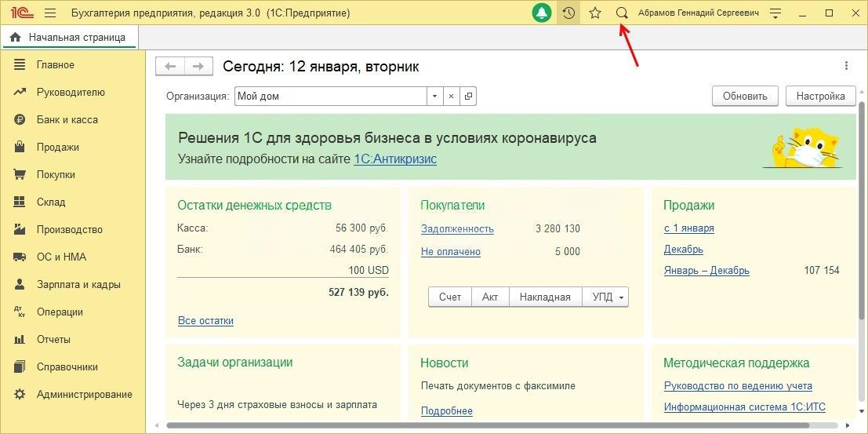Click the truck icon for ОС и НМА
Viewport: 868px width, 434px height.
point(20,257)
